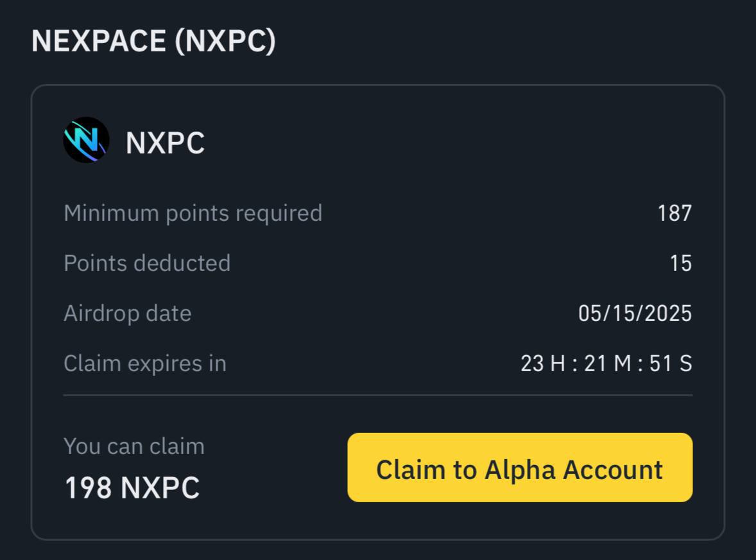The width and height of the screenshot is (756, 560).
Task: Select the minimum points value 187
Action: tap(674, 213)
